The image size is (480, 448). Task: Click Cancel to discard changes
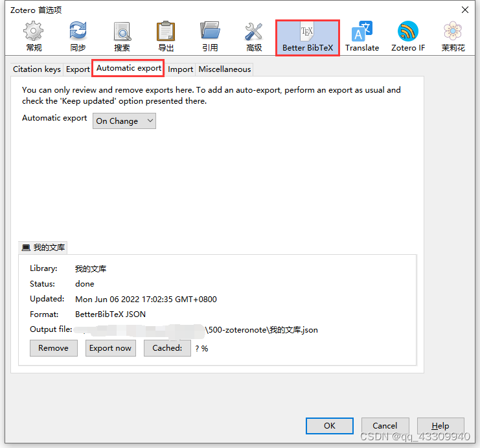(385, 425)
